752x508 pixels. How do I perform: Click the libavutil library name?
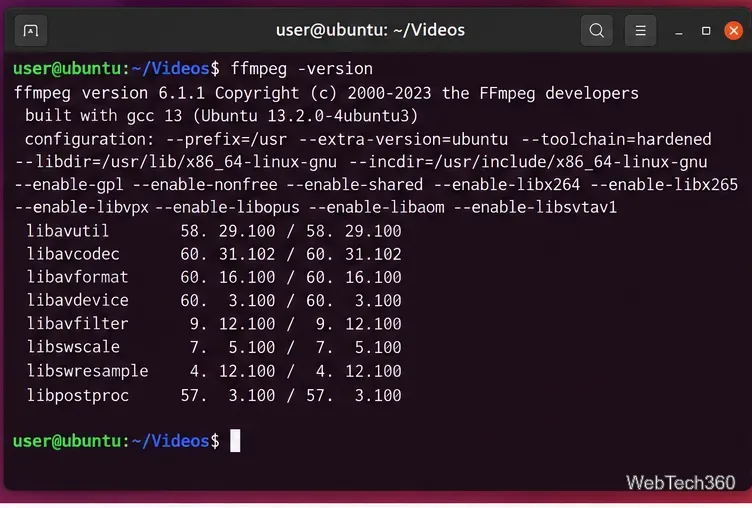point(68,231)
